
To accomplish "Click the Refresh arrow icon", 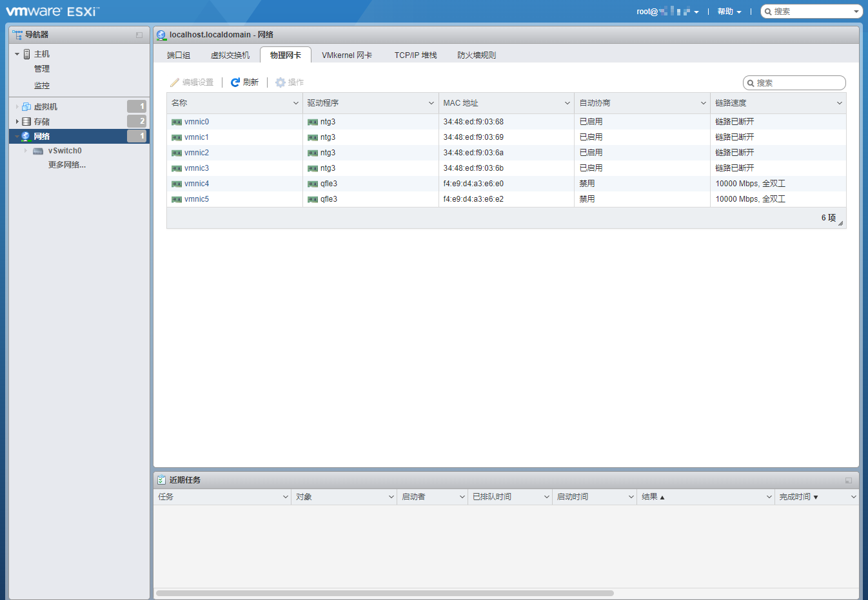I will tap(235, 82).
